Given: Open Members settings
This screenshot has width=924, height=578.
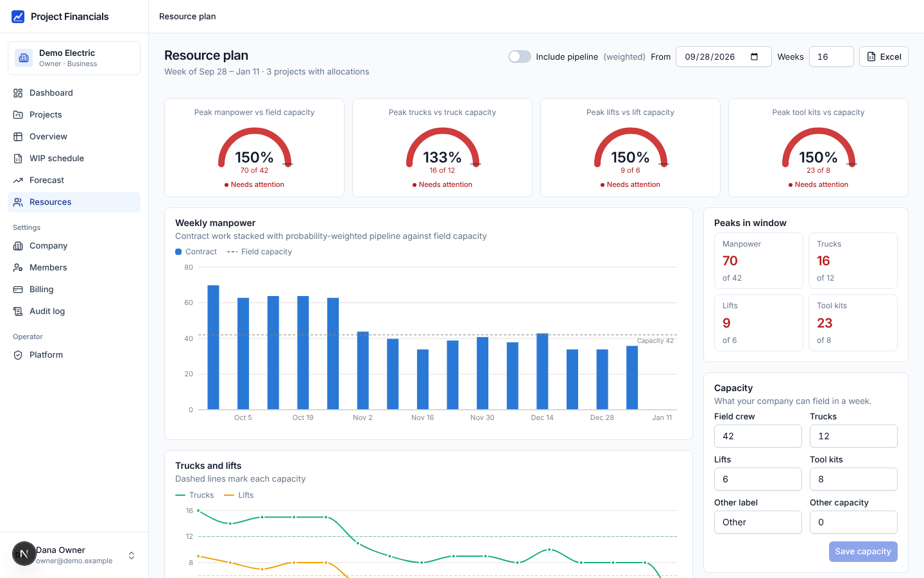Looking at the screenshot, I should pyautogui.click(x=74, y=268).
